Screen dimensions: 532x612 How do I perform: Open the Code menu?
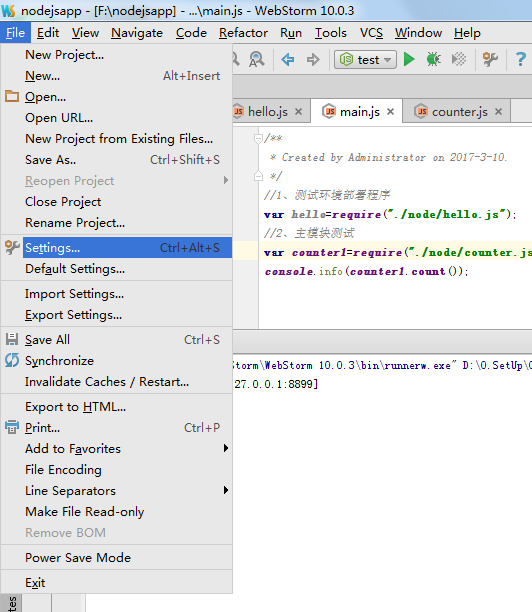click(191, 33)
